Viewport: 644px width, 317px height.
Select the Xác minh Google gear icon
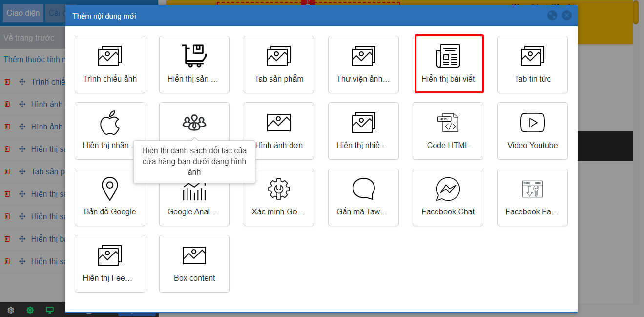(x=279, y=189)
